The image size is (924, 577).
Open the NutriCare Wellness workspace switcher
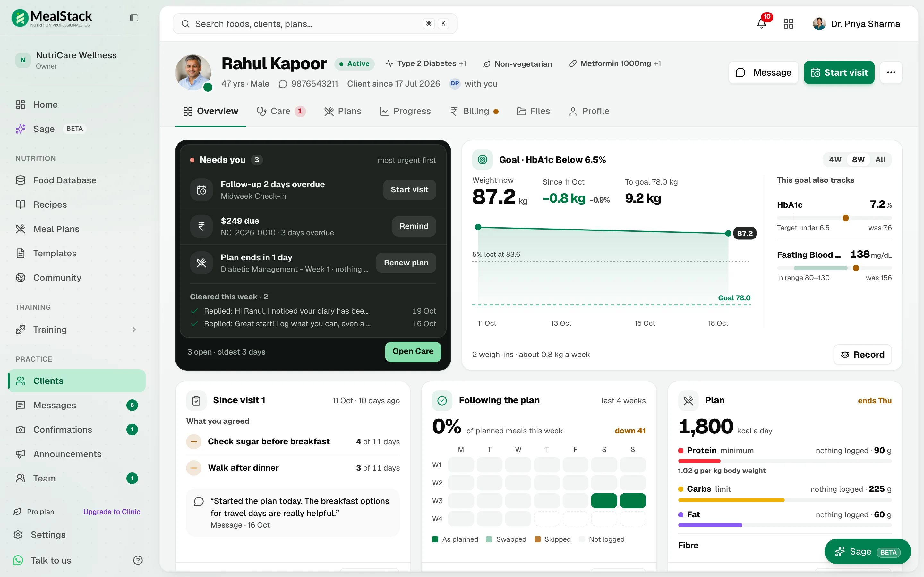pyautogui.click(x=76, y=60)
